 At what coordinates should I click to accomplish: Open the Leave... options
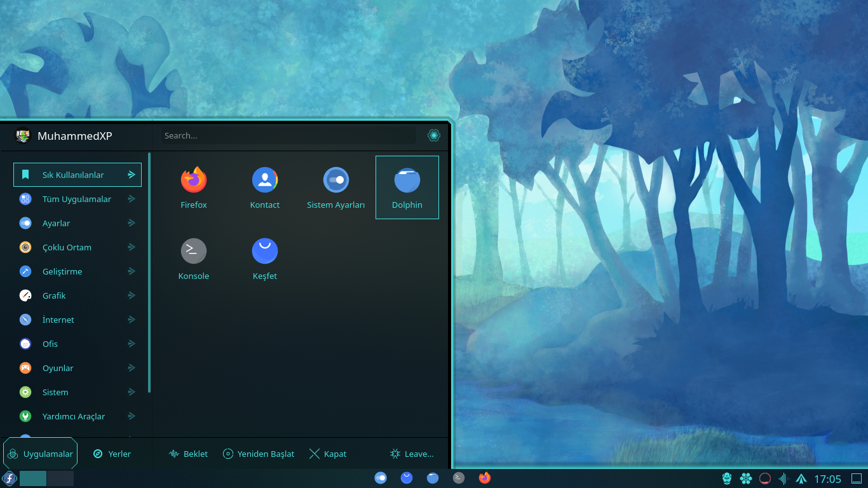412,454
